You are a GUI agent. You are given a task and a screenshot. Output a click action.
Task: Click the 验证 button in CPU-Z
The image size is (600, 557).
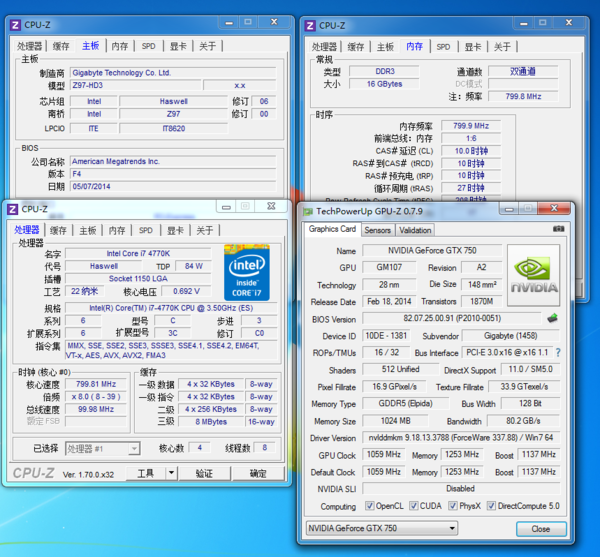tap(204, 473)
